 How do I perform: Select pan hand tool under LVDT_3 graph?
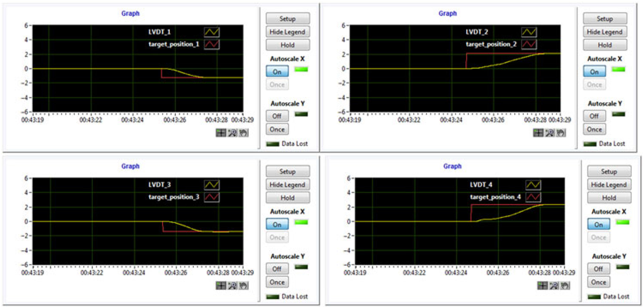click(x=244, y=286)
